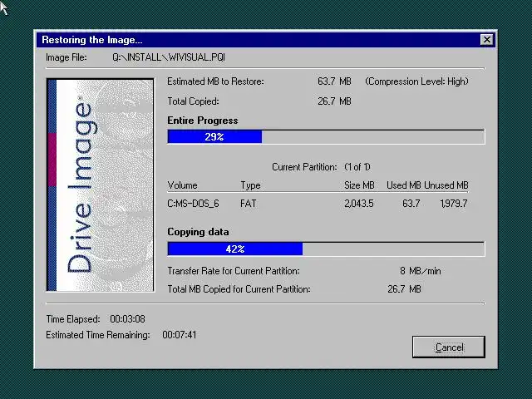Viewport: 532px width, 399px height.
Task: Click 'Transfer Rate for Current Partition:' label
Action: coord(234,271)
